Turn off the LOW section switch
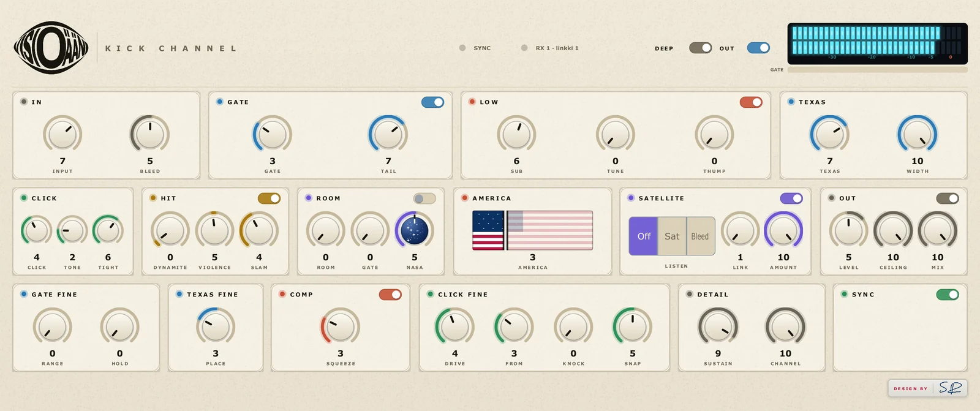 (x=751, y=102)
